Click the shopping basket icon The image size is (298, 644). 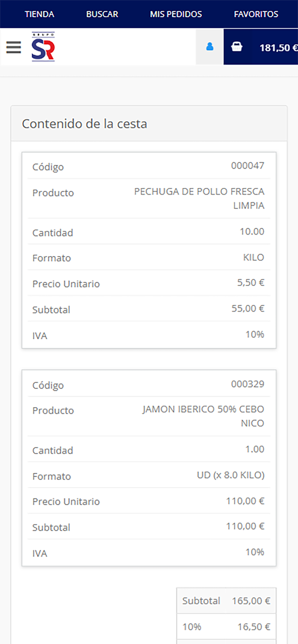[x=236, y=47]
